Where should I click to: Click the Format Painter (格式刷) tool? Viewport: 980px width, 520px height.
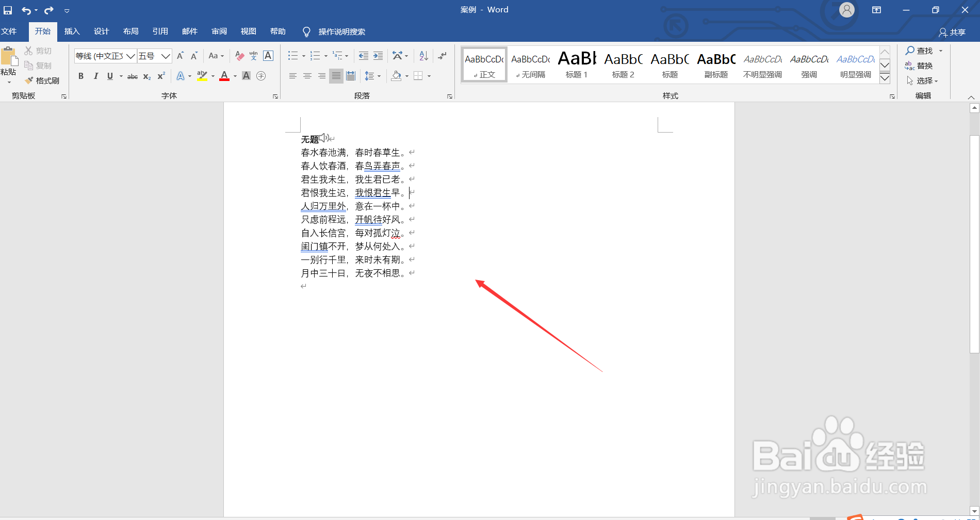pyautogui.click(x=42, y=80)
